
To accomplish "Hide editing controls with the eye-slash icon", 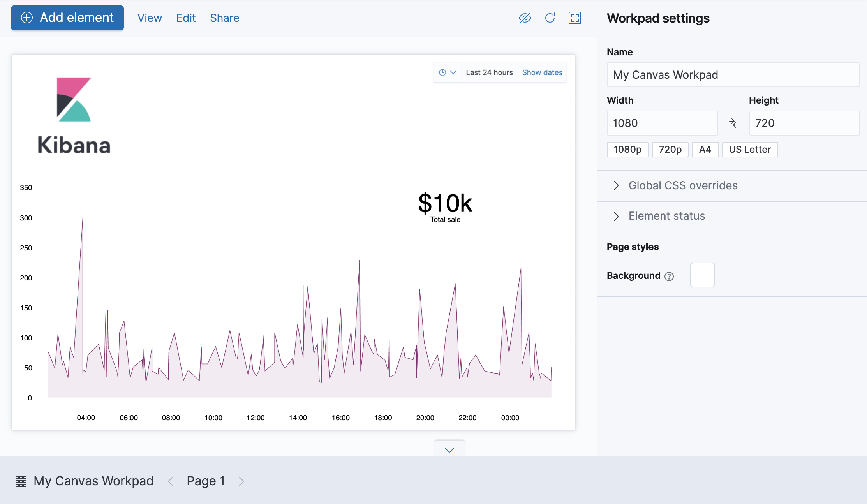I will 525,18.
